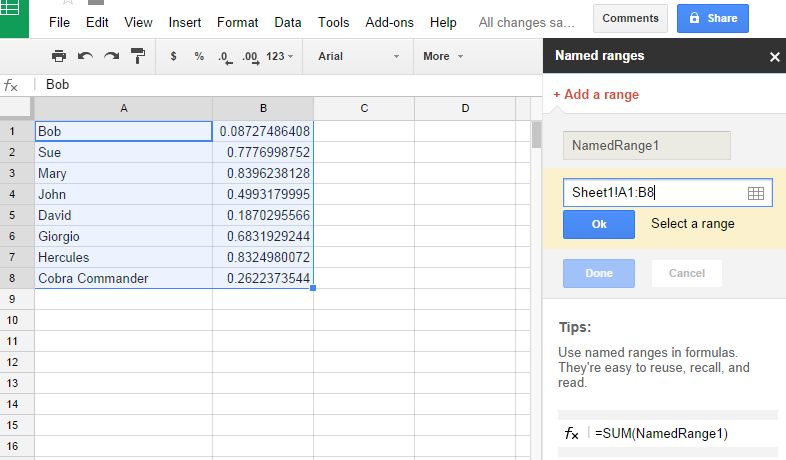Open the Insert menu

[185, 22]
